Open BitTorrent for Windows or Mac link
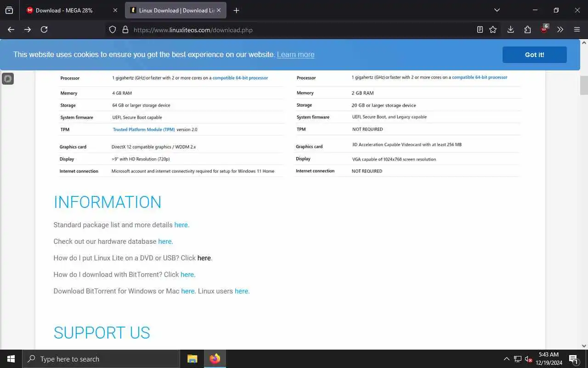Screen dimensions: 588x368 pos(188,291)
